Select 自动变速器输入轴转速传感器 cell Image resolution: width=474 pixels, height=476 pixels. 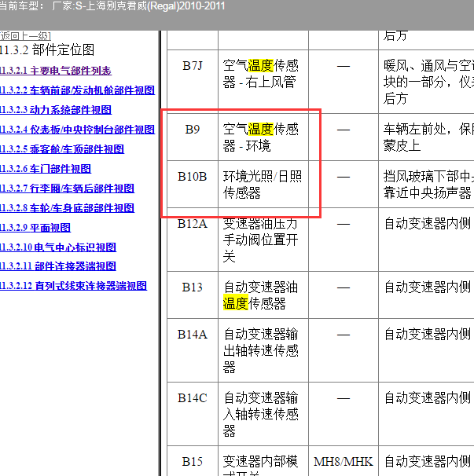tap(263, 414)
